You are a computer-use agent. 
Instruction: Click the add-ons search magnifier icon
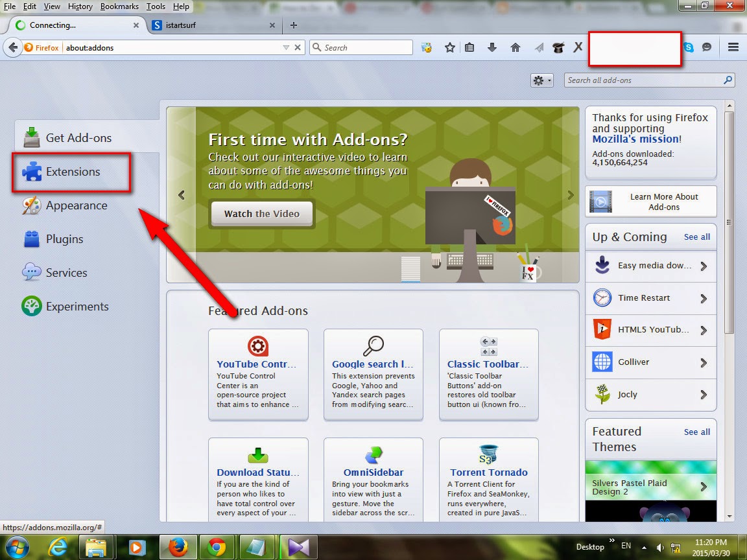point(728,80)
